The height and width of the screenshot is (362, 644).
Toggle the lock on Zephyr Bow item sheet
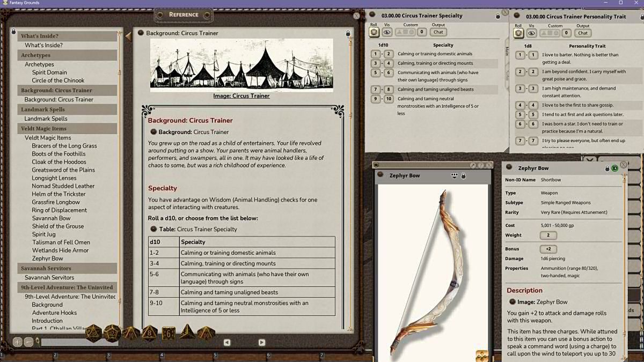tap(608, 168)
